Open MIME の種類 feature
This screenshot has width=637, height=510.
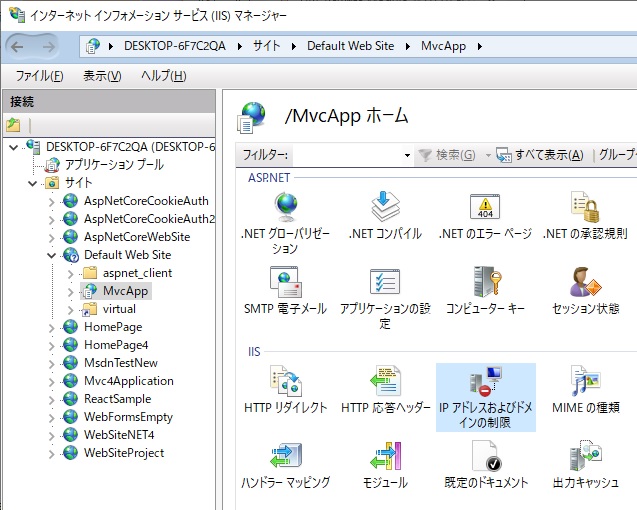click(x=585, y=390)
